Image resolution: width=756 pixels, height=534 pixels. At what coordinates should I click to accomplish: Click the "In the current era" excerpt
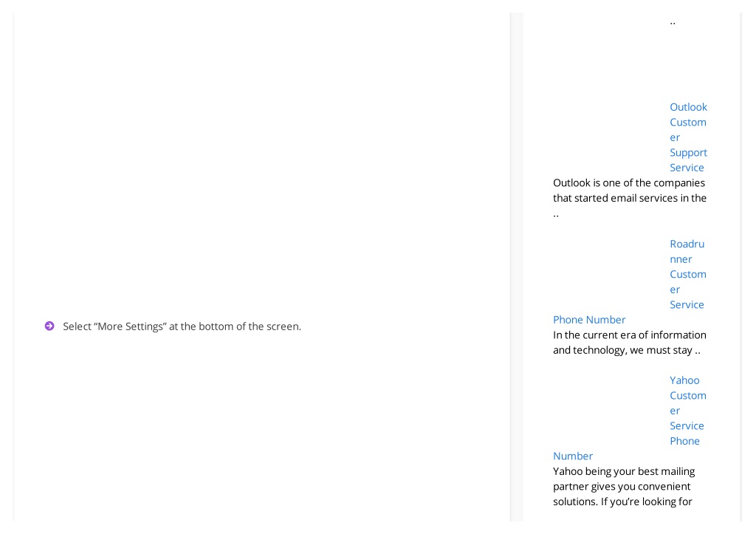629,343
